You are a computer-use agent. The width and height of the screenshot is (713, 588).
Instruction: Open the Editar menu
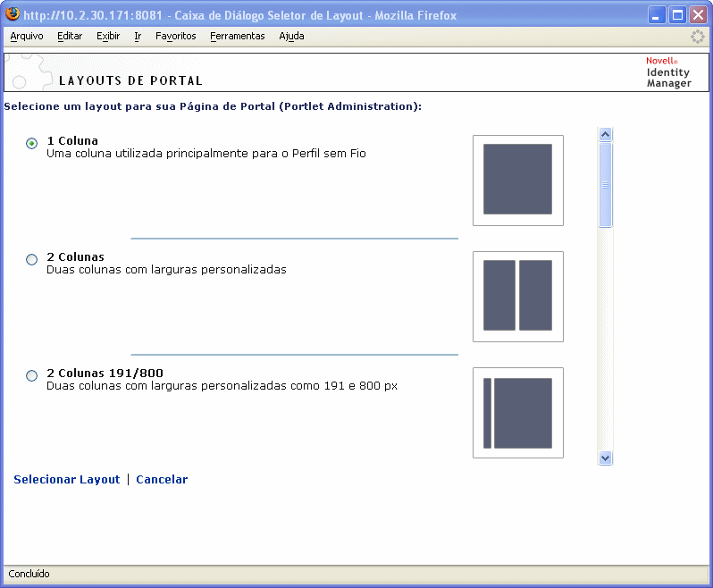pyautogui.click(x=70, y=36)
